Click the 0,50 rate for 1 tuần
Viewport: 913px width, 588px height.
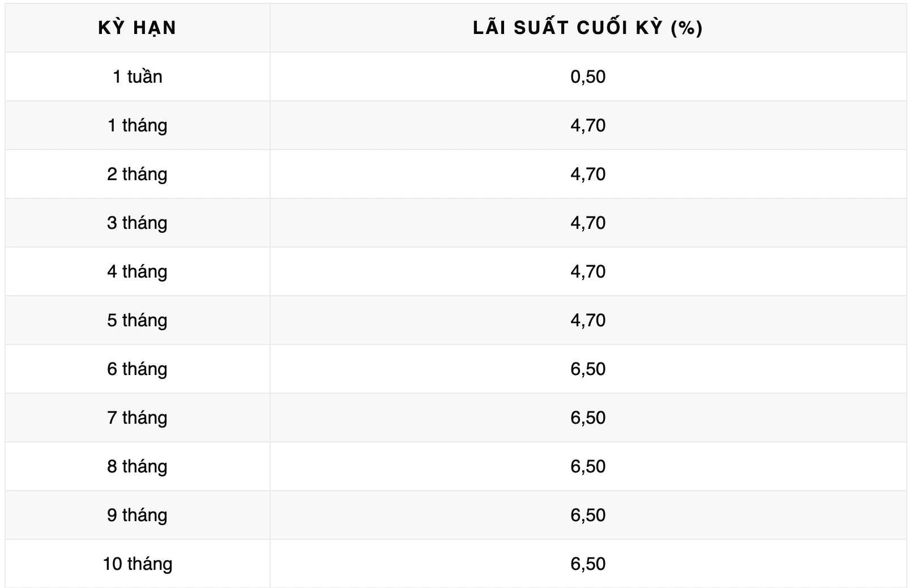pos(588,76)
